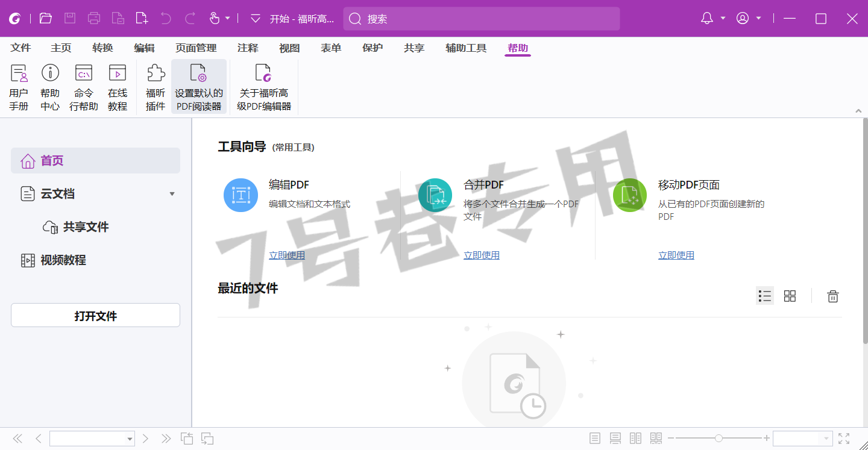This screenshot has height=450, width=868.
Task: Click 设置默认的PDF阅读器 button
Action: 199,87
